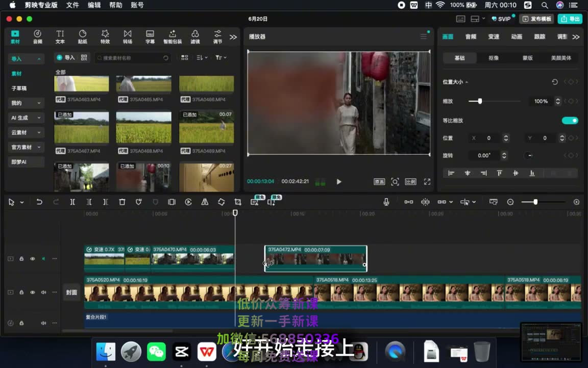Viewport: 588px width, 368px height.
Task: Hide the top video track eye icon
Action: (x=33, y=259)
